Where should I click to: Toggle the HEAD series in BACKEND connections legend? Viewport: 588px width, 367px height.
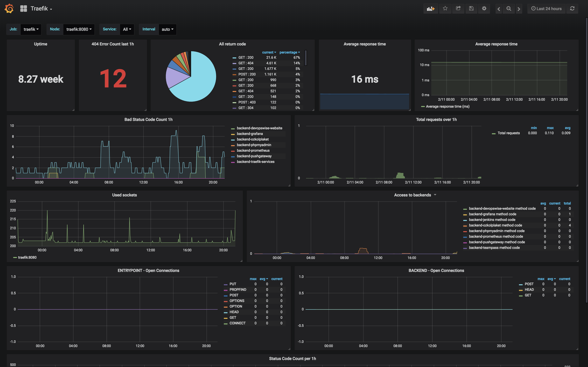(x=529, y=290)
